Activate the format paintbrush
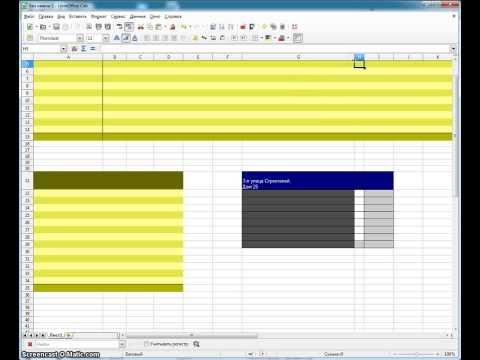The image size is (480, 360). coord(173,27)
